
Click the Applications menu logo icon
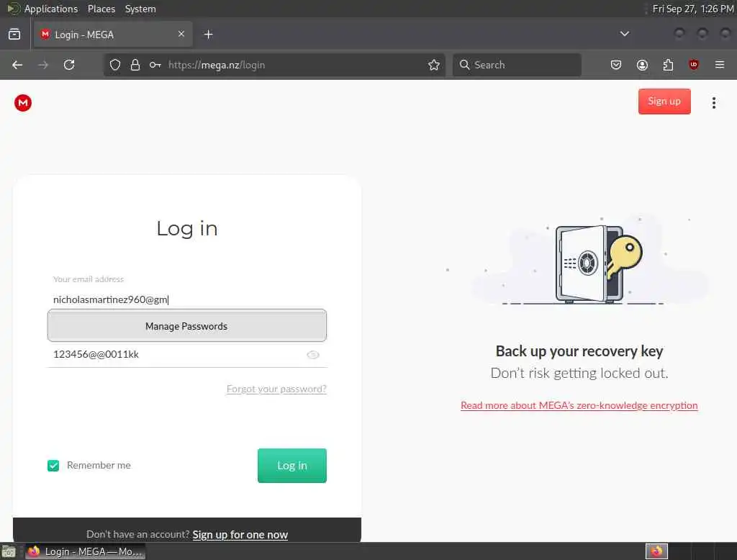click(x=13, y=9)
